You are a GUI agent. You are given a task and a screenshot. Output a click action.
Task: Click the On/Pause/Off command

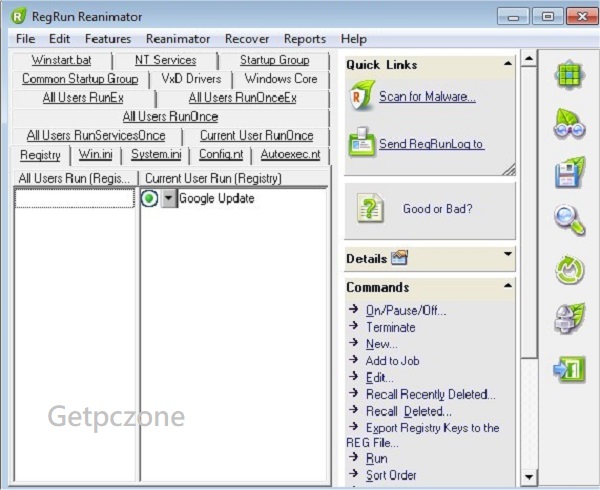coord(406,310)
